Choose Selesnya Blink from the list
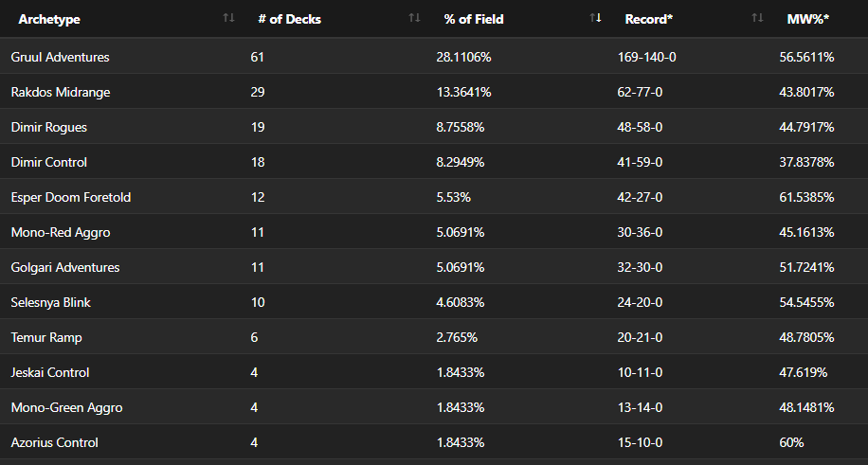Image resolution: width=868 pixels, height=465 pixels. pos(51,303)
